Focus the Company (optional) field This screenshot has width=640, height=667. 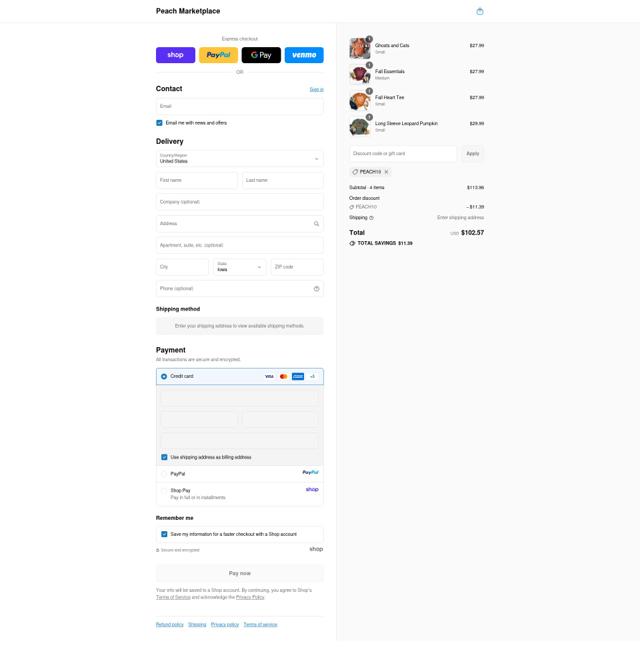pyautogui.click(x=239, y=202)
